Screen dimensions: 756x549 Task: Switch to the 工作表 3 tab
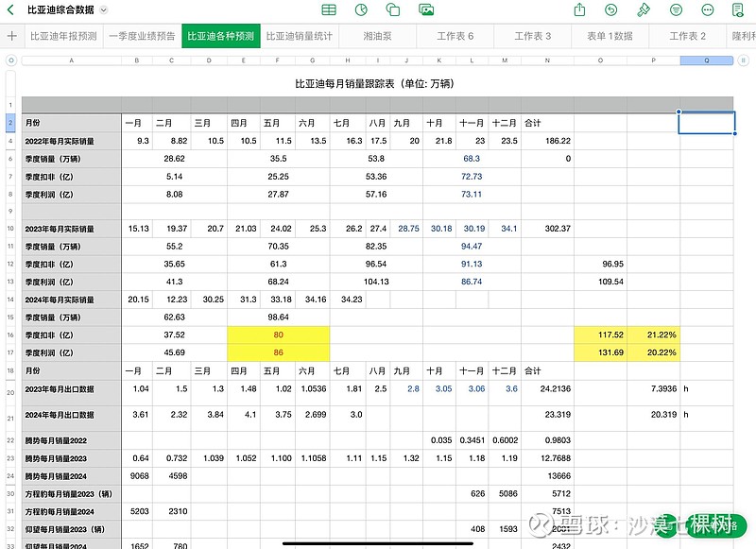coord(533,36)
